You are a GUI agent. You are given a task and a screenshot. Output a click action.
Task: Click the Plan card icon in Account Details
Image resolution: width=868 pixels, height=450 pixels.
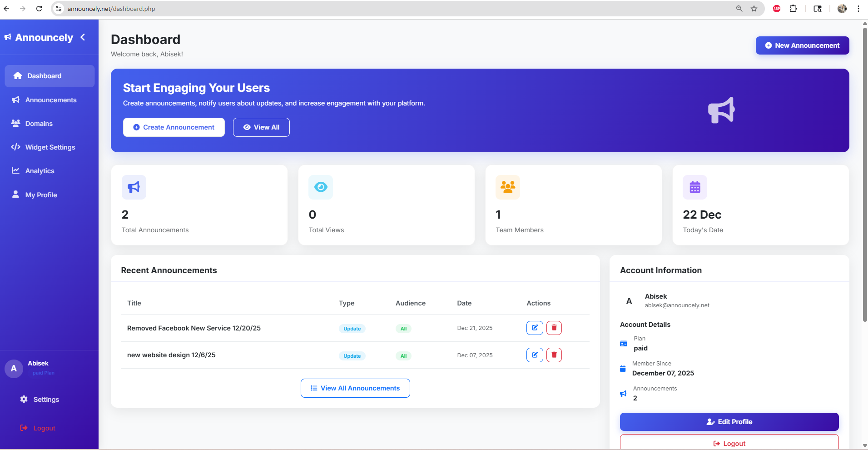624,344
